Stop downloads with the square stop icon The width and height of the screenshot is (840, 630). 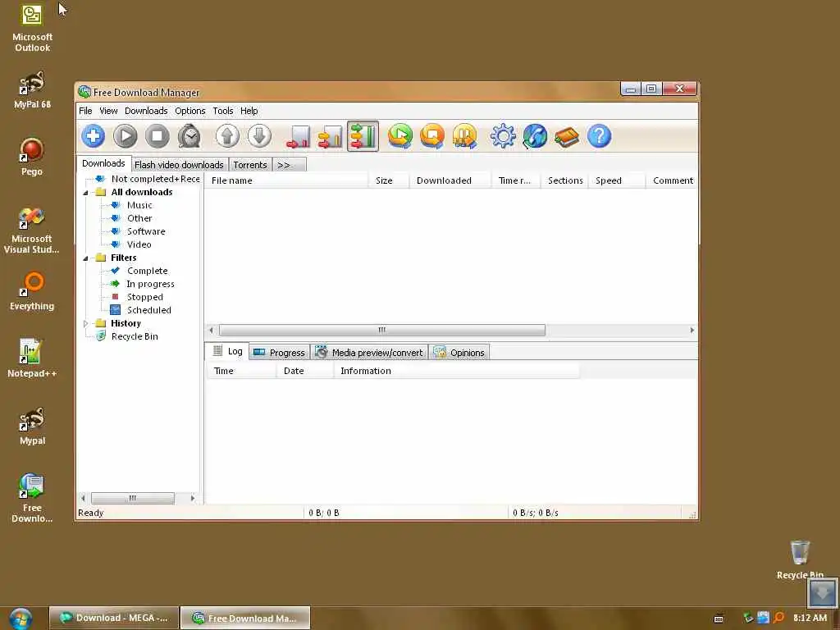coord(157,136)
